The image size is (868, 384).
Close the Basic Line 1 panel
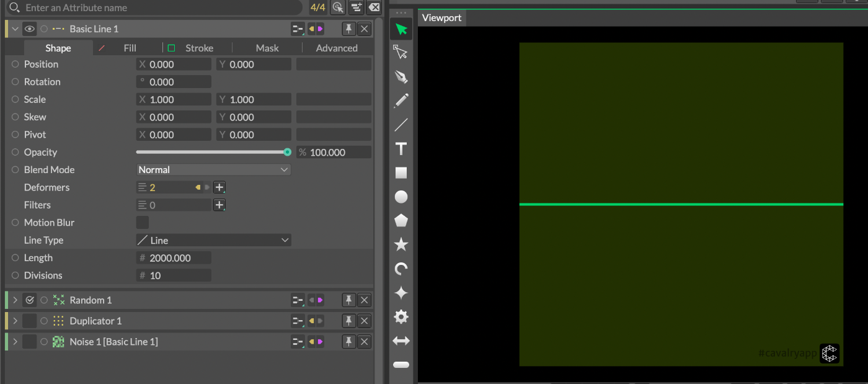[365, 29]
